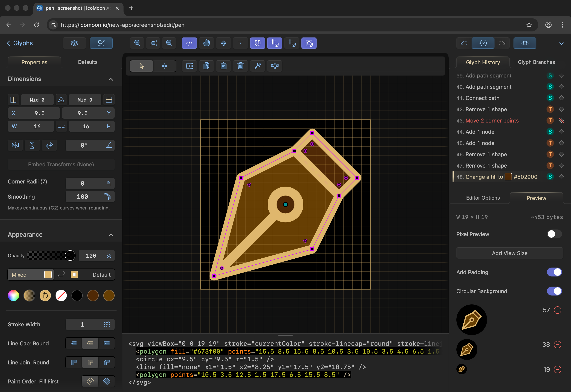Click Embed Transforms (None) button
571x392 pixels.
coord(61,164)
